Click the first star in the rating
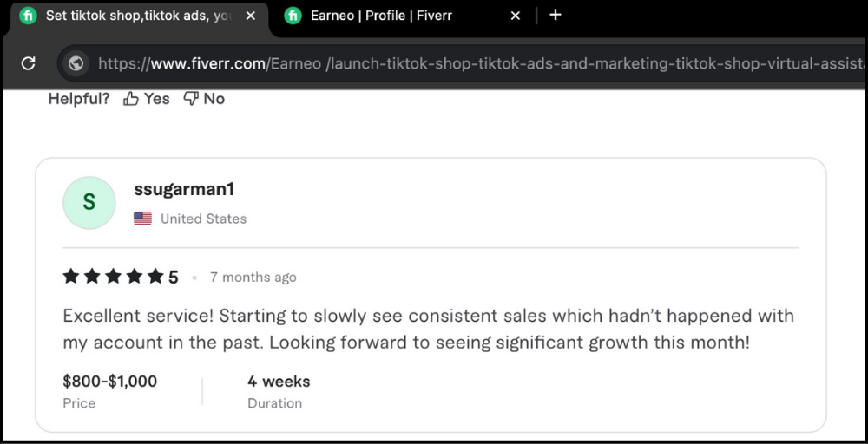 click(x=71, y=277)
